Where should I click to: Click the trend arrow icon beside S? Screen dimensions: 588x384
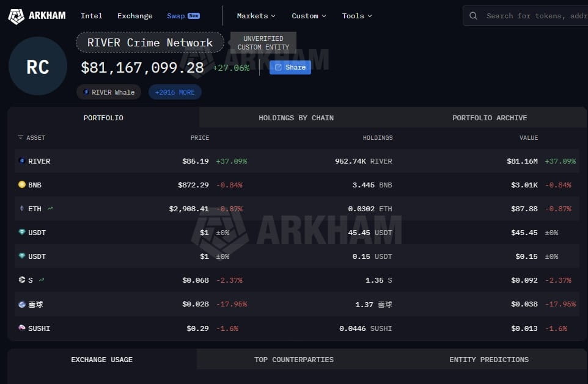41,280
